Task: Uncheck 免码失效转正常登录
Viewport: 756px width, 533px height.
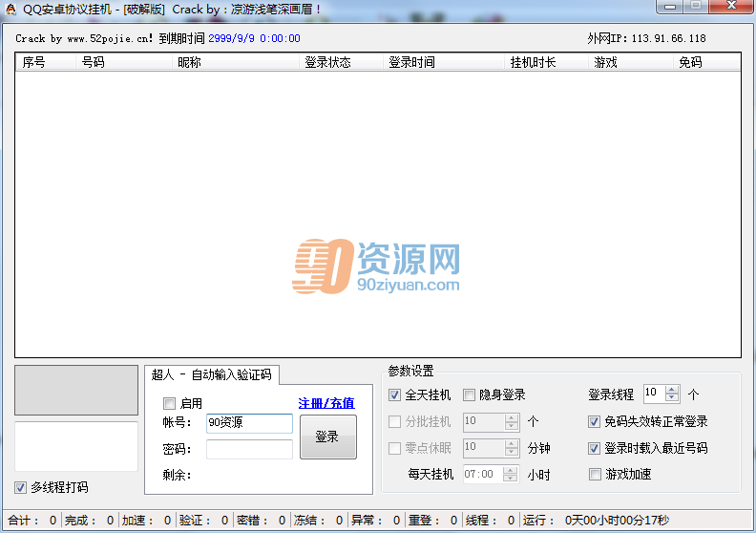Action: [594, 421]
